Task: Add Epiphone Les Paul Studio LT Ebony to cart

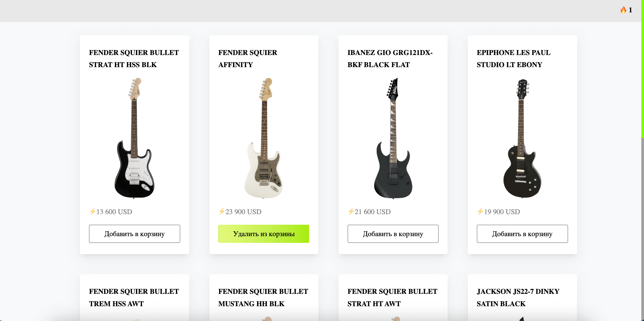Action: [x=522, y=234]
